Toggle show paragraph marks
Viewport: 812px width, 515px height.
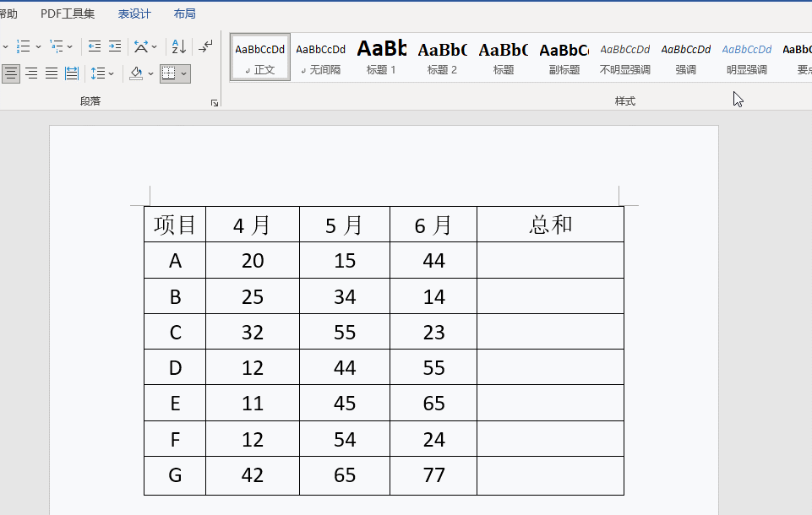[205, 46]
